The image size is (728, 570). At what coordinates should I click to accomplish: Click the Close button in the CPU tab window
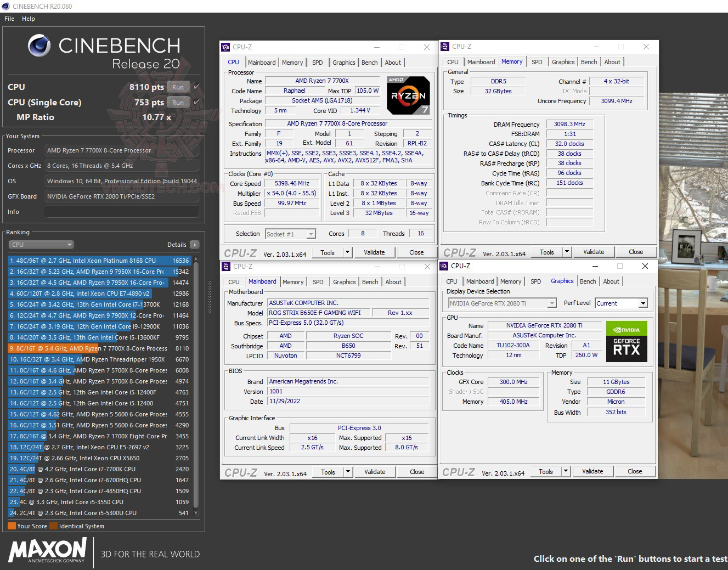click(416, 252)
